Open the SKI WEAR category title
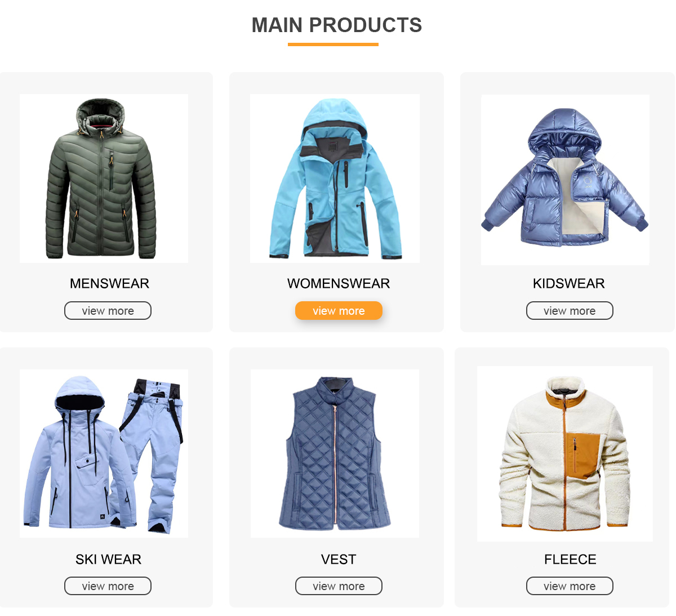 pos(108,559)
